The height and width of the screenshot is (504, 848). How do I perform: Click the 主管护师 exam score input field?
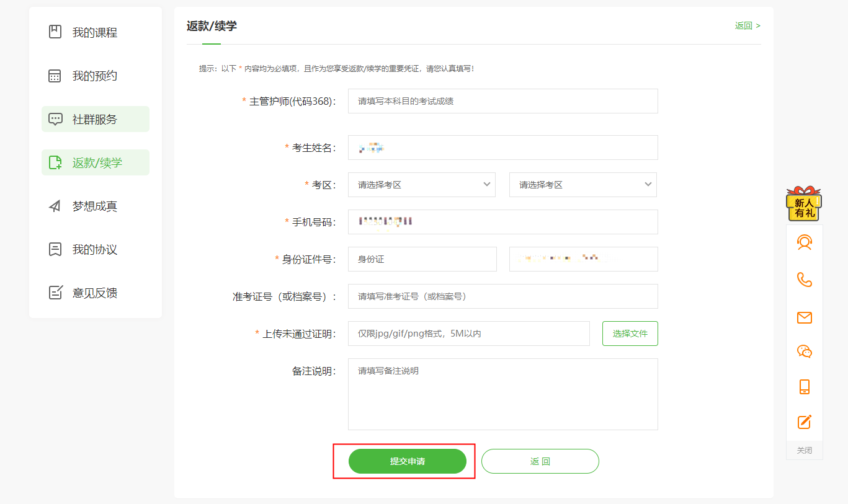(x=502, y=101)
